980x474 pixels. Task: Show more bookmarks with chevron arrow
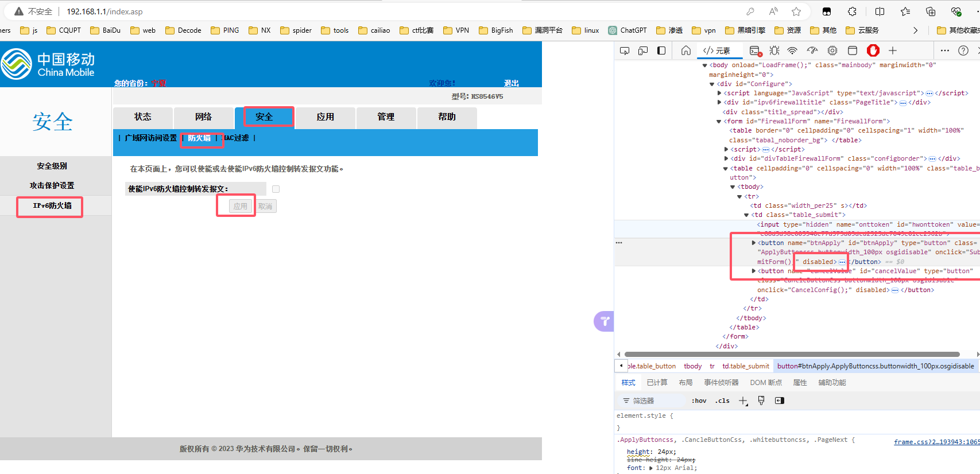point(915,30)
